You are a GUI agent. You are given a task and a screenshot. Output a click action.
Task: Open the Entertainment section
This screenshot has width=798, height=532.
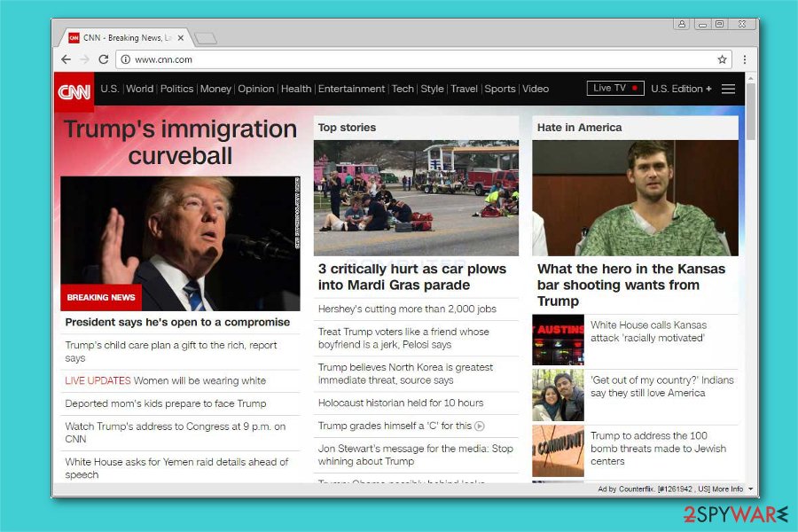point(351,89)
